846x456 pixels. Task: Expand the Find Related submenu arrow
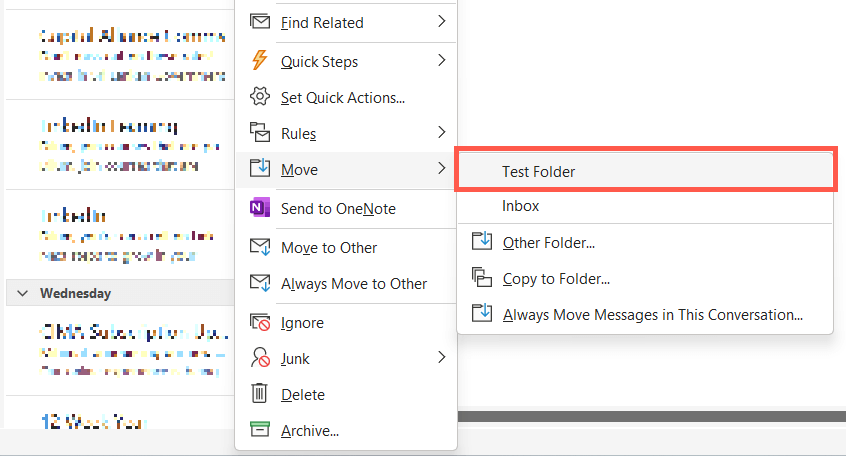point(441,22)
